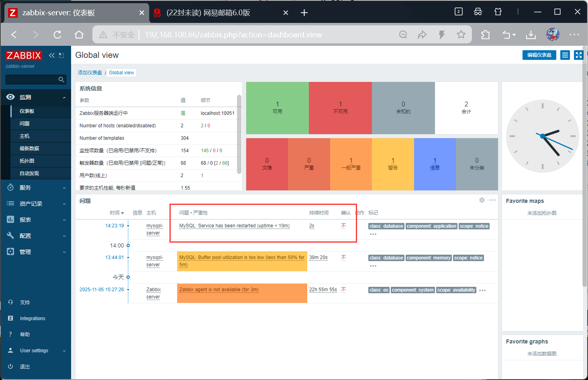Show more tags for Zabbix agent row
588x380 pixels.
[x=482, y=290]
